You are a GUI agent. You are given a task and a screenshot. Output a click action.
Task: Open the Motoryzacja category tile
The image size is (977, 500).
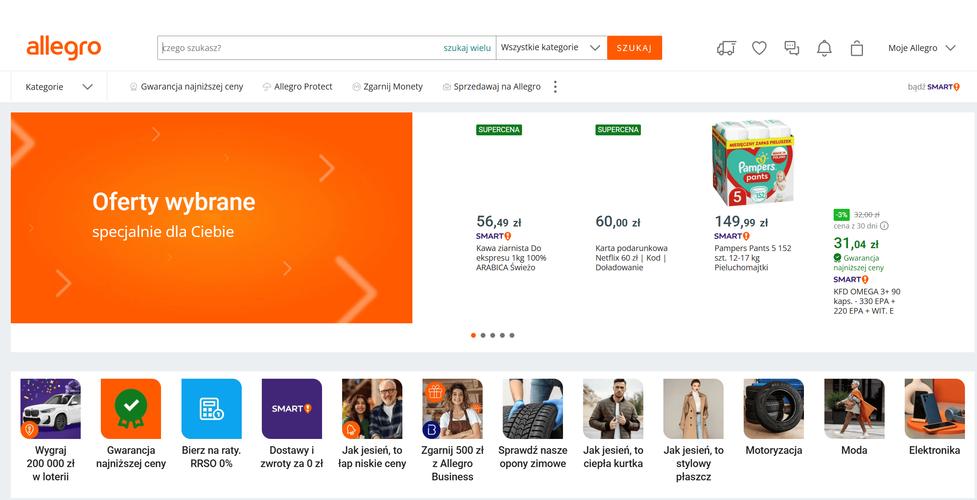tap(774, 420)
